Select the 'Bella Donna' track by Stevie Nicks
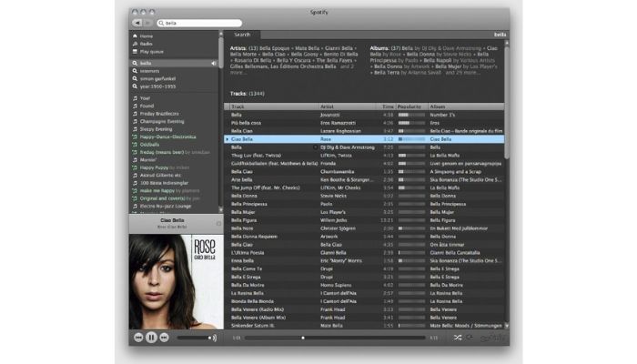 coord(364,196)
